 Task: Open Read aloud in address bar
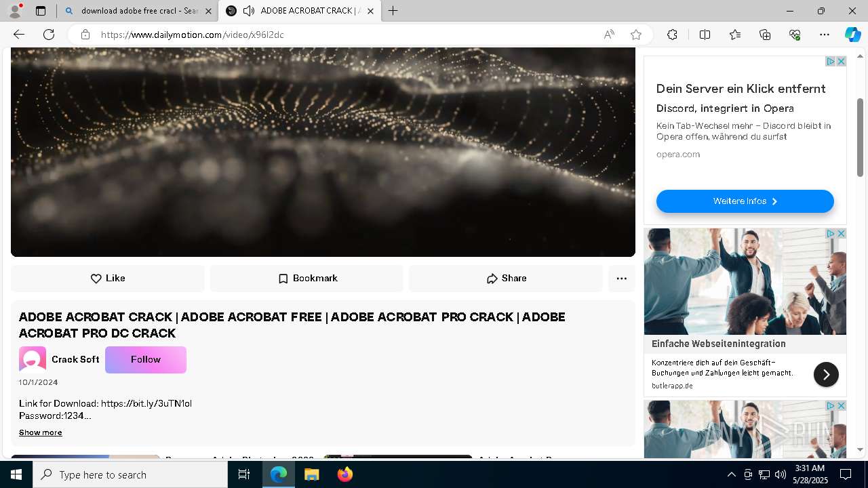click(609, 35)
